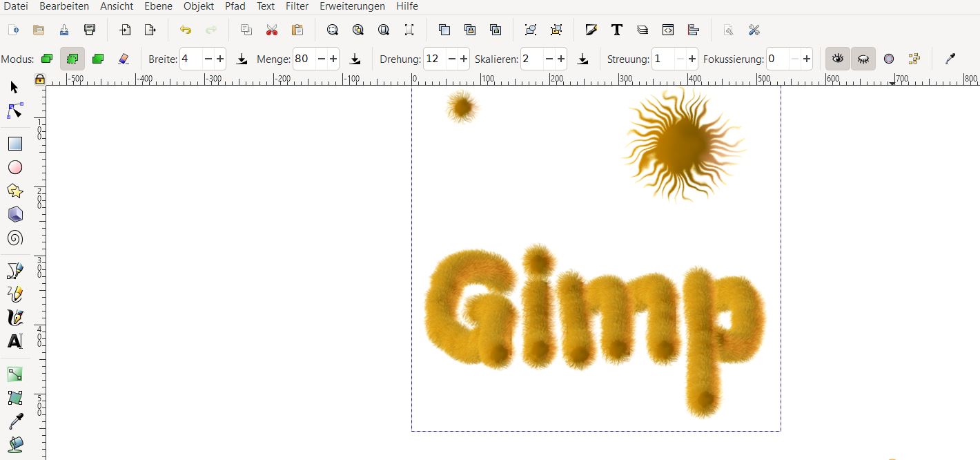Select the freehand pencil tool

(14, 294)
